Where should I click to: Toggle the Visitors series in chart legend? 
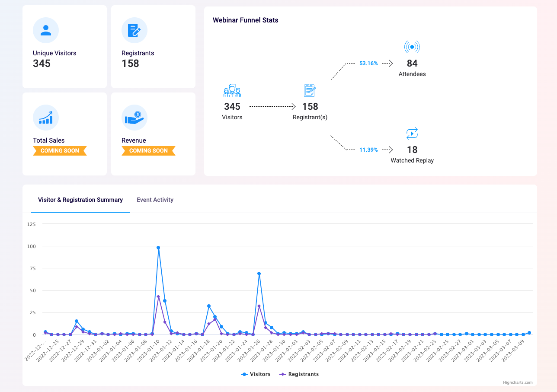(x=256, y=374)
